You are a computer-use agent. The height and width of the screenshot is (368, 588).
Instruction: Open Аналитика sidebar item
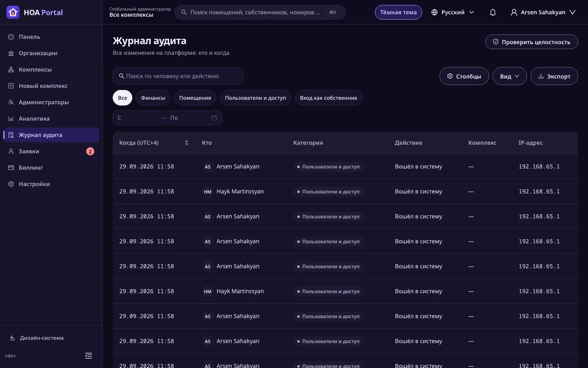click(x=51, y=119)
